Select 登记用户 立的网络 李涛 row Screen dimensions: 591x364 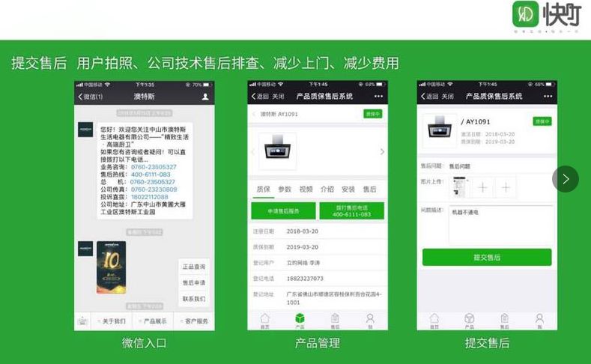tap(318, 263)
